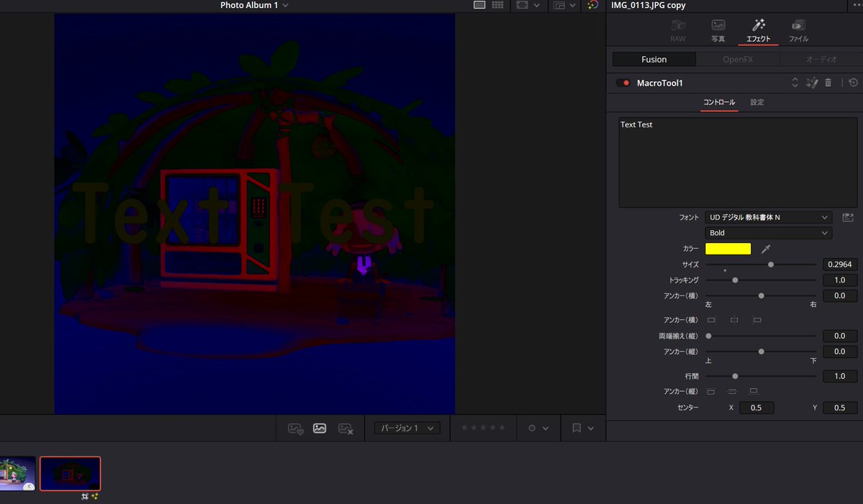Reset MacroTool1 settings
The height and width of the screenshot is (504, 863).
pyautogui.click(x=853, y=83)
